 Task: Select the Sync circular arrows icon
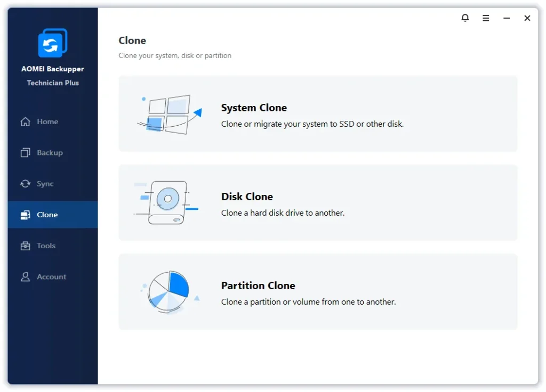tap(25, 184)
